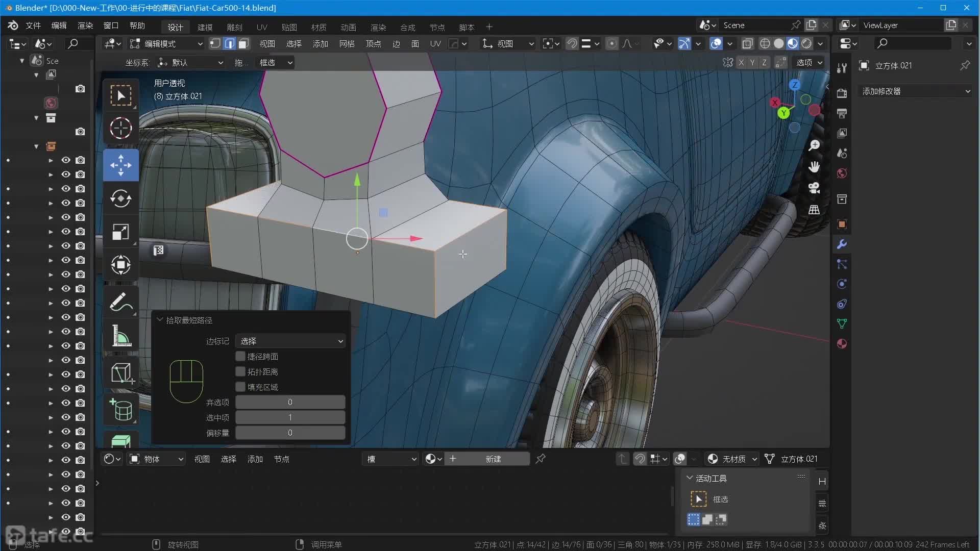Open 顶点 menu in viewport header
The image size is (980, 551).
coord(373,44)
